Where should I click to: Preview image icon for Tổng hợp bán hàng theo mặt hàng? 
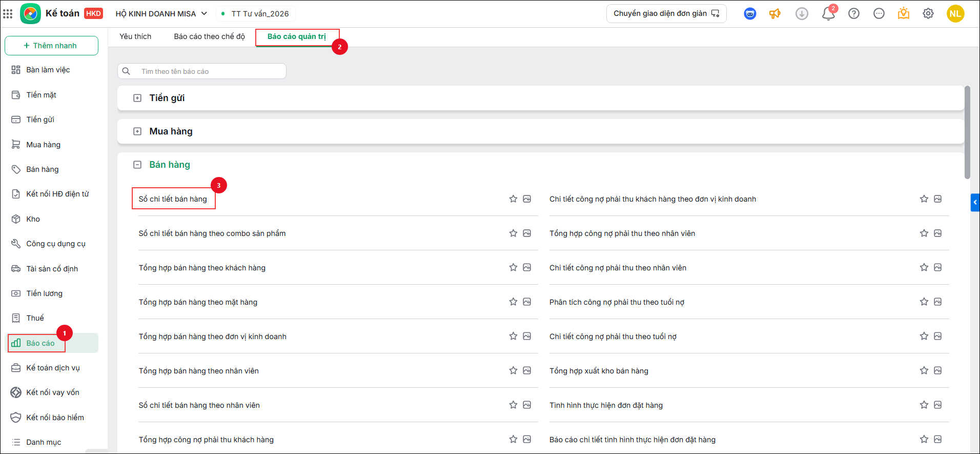(x=527, y=302)
